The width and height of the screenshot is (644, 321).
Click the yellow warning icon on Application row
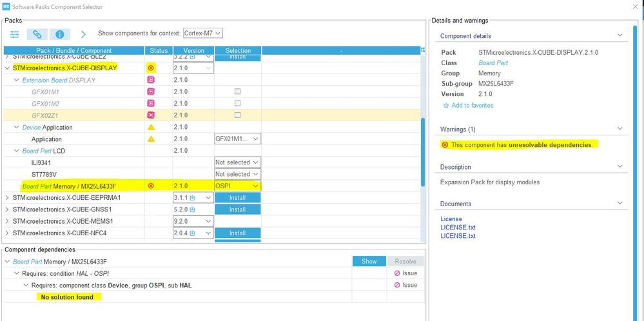point(151,139)
